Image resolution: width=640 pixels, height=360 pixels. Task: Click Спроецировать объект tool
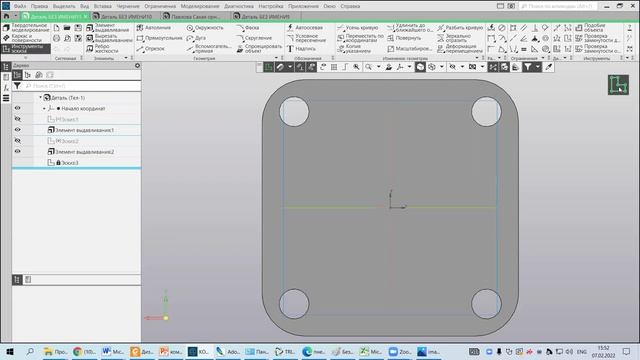point(259,49)
